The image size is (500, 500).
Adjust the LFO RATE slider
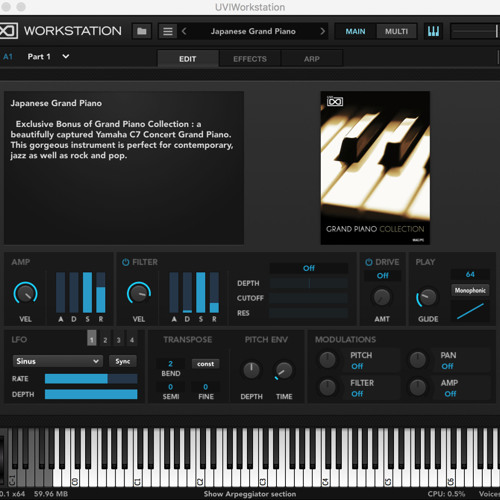click(91, 379)
